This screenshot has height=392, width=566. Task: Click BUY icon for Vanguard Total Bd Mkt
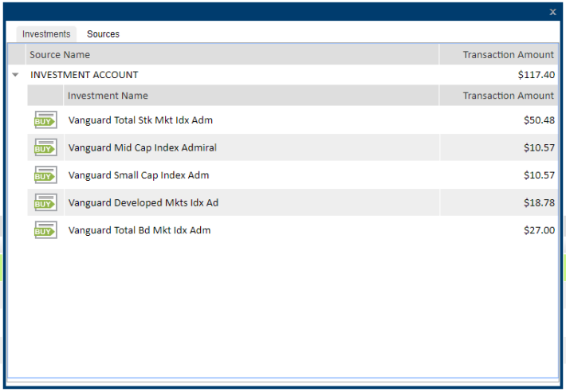(x=45, y=229)
